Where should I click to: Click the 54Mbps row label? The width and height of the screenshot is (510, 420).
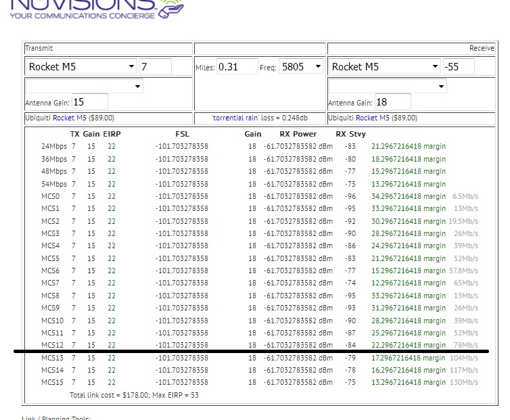point(54,184)
